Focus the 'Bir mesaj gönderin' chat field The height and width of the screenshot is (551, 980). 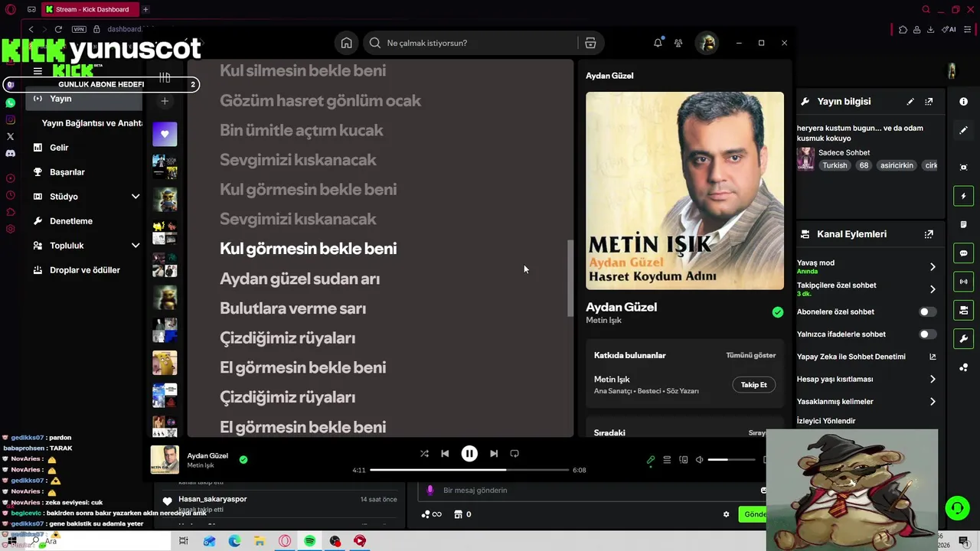coord(593,490)
